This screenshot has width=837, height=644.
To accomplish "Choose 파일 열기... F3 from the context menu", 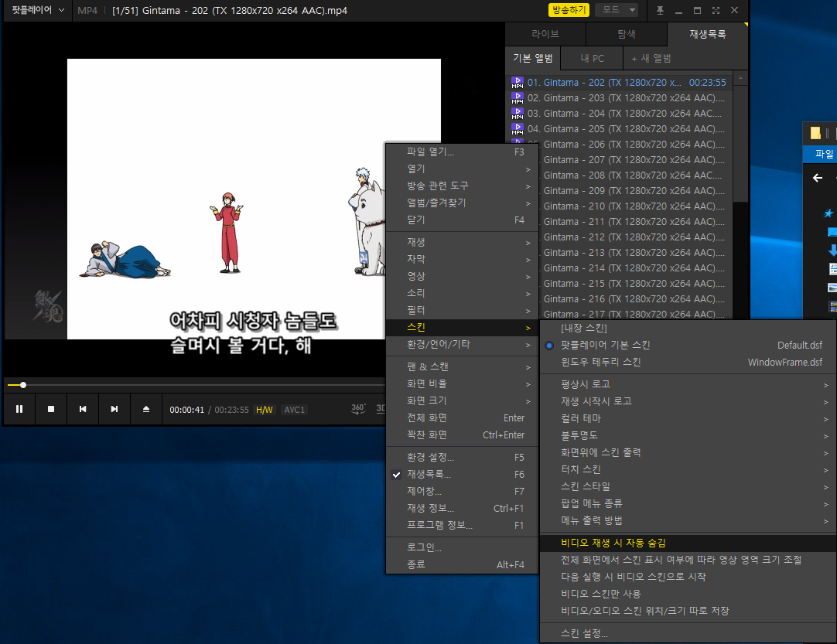I will click(x=462, y=152).
